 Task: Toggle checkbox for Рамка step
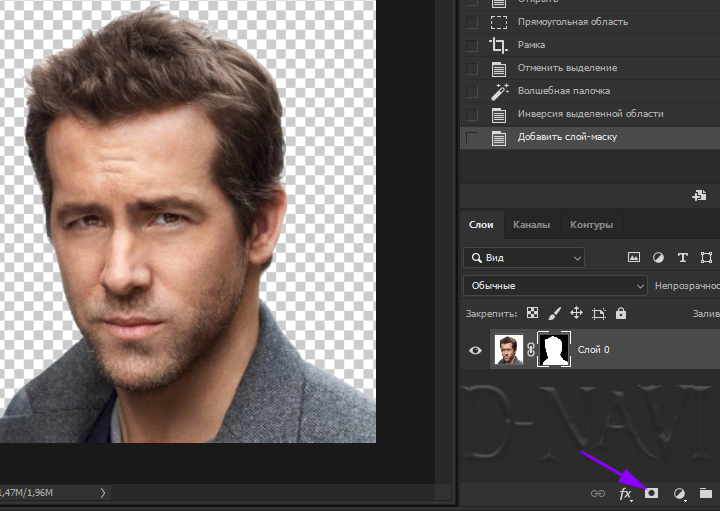tap(472, 45)
